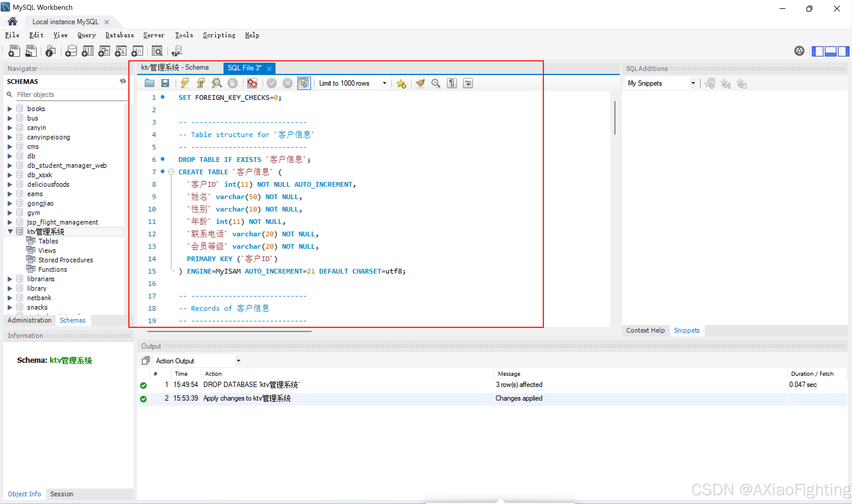Execute the SQL script with lightning bolt
The width and height of the screenshot is (852, 504).
185,83
